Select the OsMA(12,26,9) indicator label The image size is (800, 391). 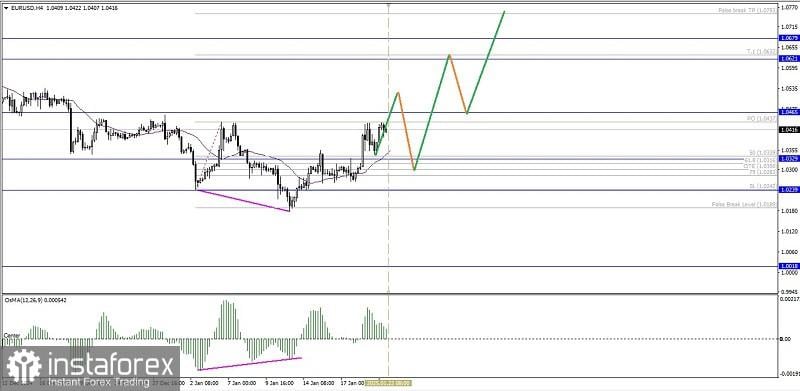(x=35, y=300)
